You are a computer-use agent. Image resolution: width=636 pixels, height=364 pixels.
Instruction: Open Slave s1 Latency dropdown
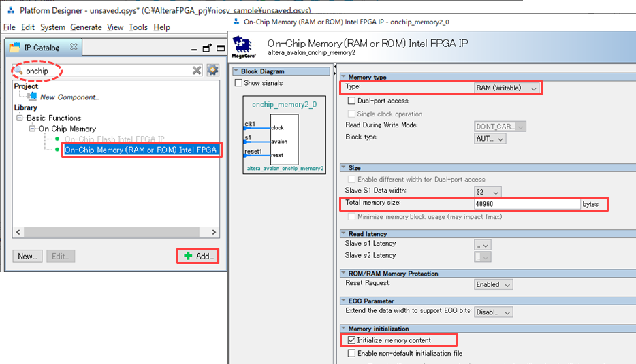(x=483, y=245)
